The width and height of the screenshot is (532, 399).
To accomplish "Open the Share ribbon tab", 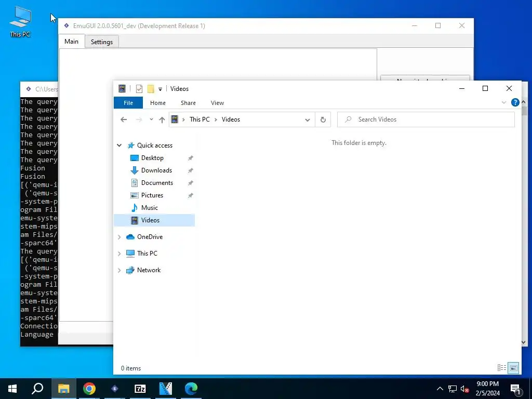I will coord(188,103).
